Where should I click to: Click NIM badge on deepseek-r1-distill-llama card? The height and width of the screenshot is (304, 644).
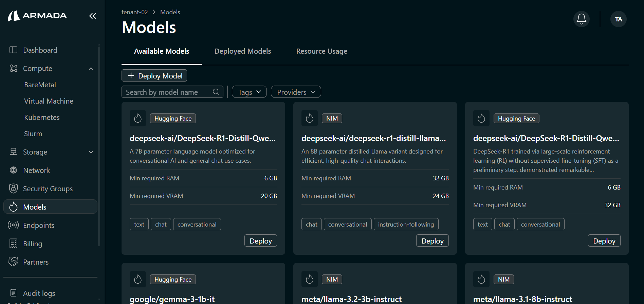[332, 119]
